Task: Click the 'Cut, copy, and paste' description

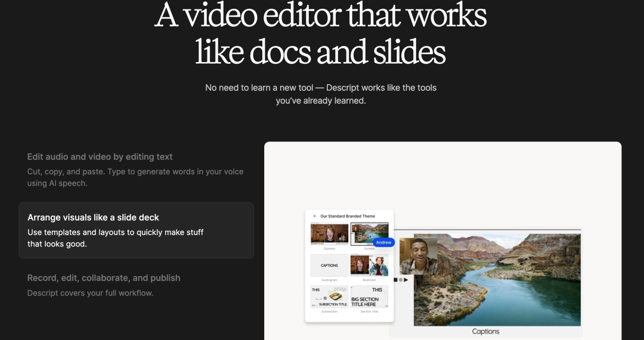Action: tap(135, 177)
